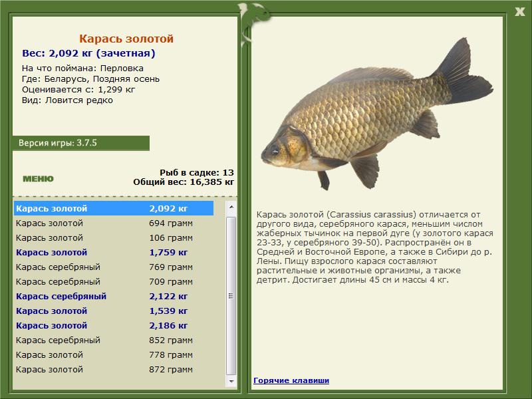The image size is (532, 399).
Task: Close the fish keepnet window with X
Action: click(x=519, y=12)
